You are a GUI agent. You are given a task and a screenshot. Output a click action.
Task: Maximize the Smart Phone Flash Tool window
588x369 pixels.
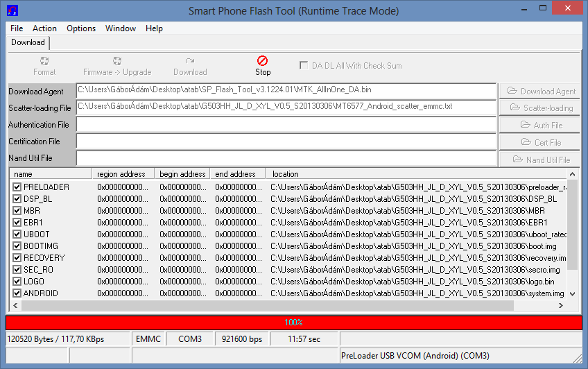pyautogui.click(x=543, y=8)
